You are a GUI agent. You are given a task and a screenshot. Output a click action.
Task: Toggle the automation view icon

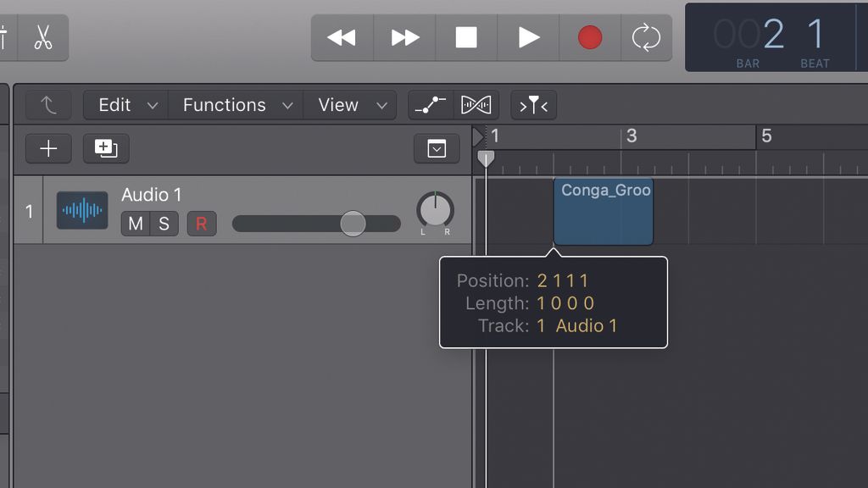click(432, 104)
